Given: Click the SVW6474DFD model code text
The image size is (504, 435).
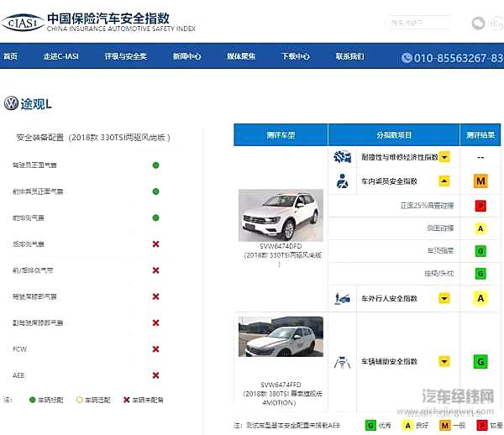Looking at the screenshot, I should click(x=281, y=246).
